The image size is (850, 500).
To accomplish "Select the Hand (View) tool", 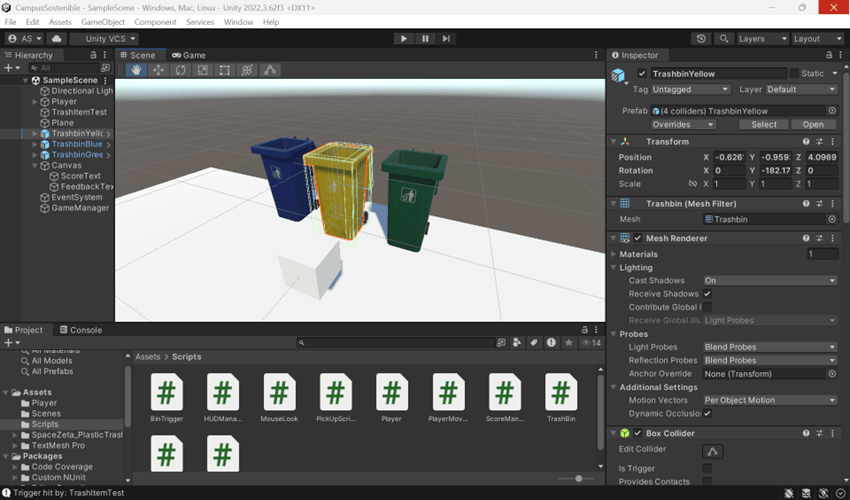I will (x=137, y=71).
